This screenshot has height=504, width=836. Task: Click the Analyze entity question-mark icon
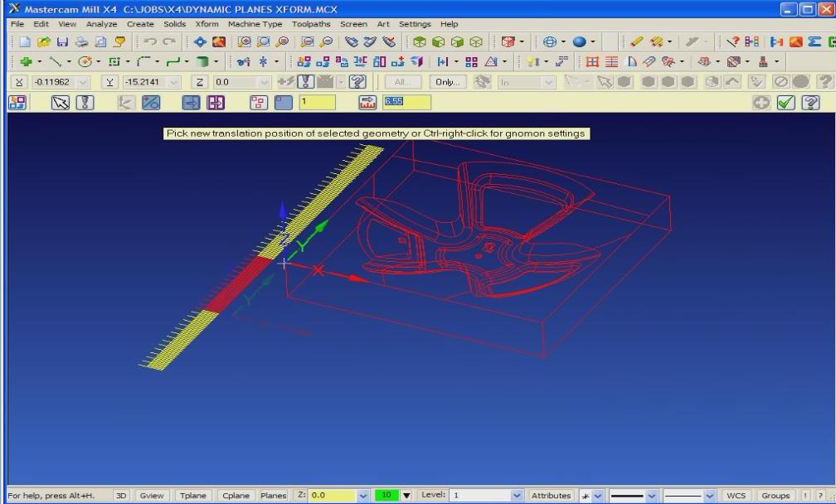click(733, 41)
